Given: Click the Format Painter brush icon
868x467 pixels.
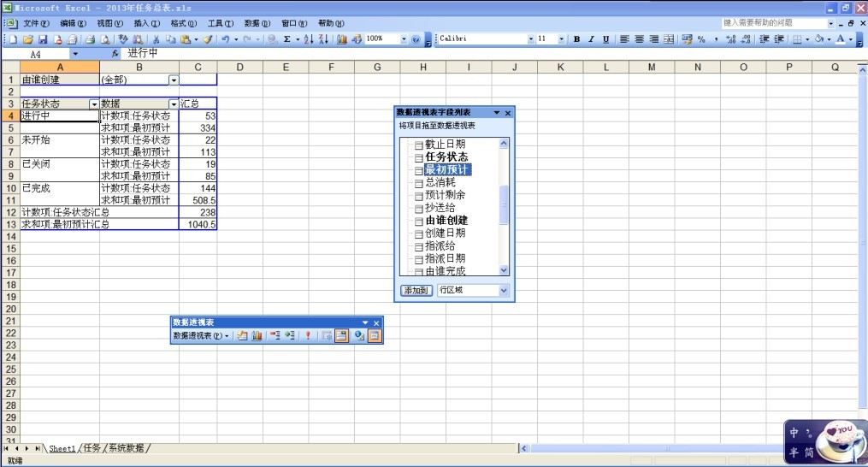Looking at the screenshot, I should coord(208,39).
